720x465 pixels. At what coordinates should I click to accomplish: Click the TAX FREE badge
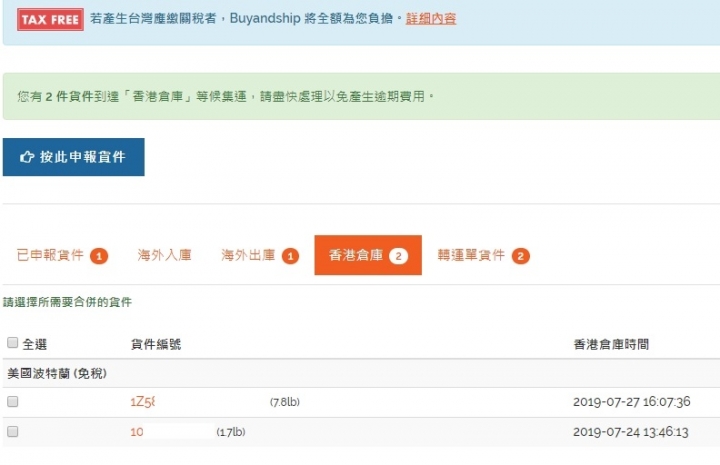[51, 19]
